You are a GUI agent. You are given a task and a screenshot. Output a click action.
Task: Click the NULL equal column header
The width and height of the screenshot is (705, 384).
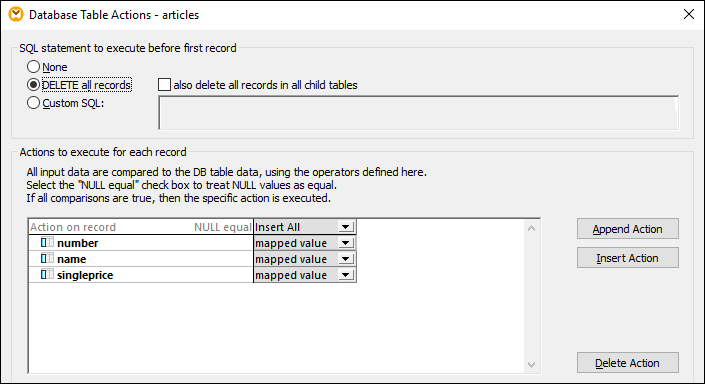point(223,227)
